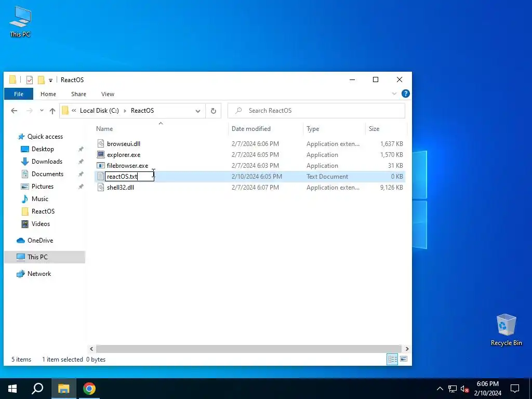Refresh the ReactOS folder view
Viewport: 532px width, 399px height.
point(214,111)
